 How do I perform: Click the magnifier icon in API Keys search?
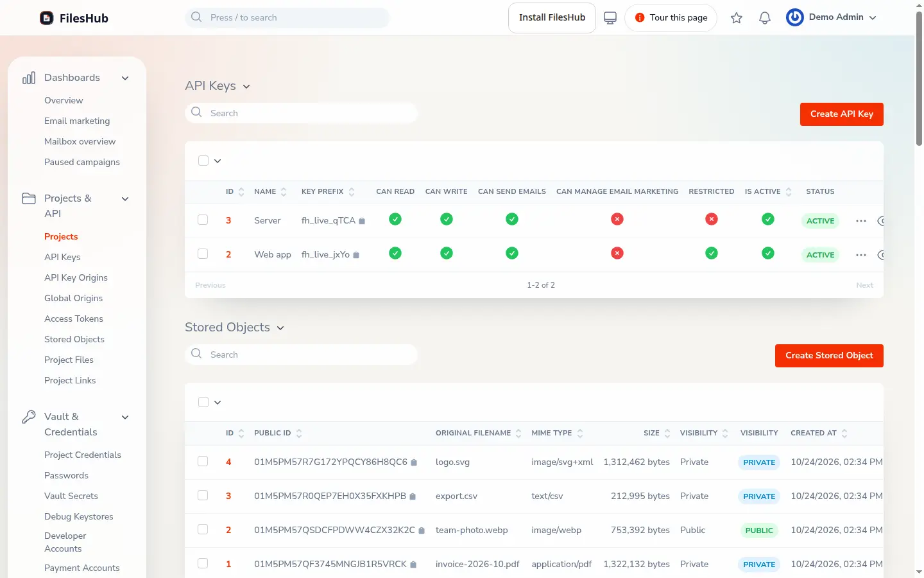click(196, 112)
